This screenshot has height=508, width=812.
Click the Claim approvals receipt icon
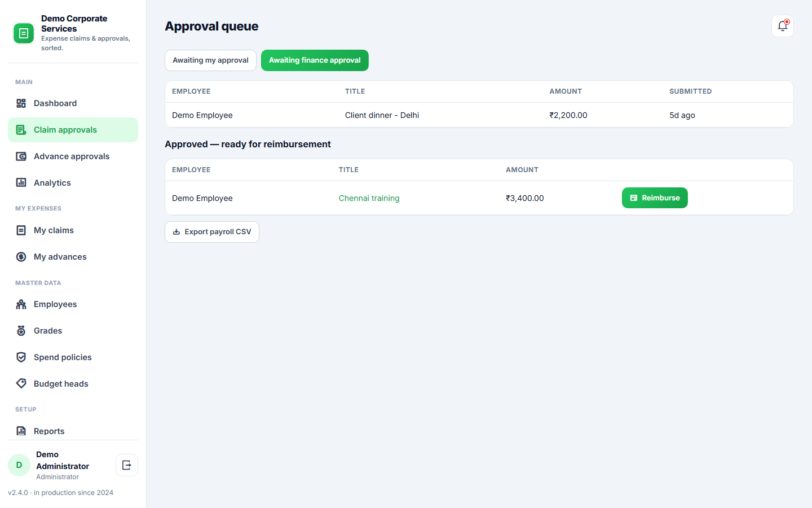(x=21, y=130)
